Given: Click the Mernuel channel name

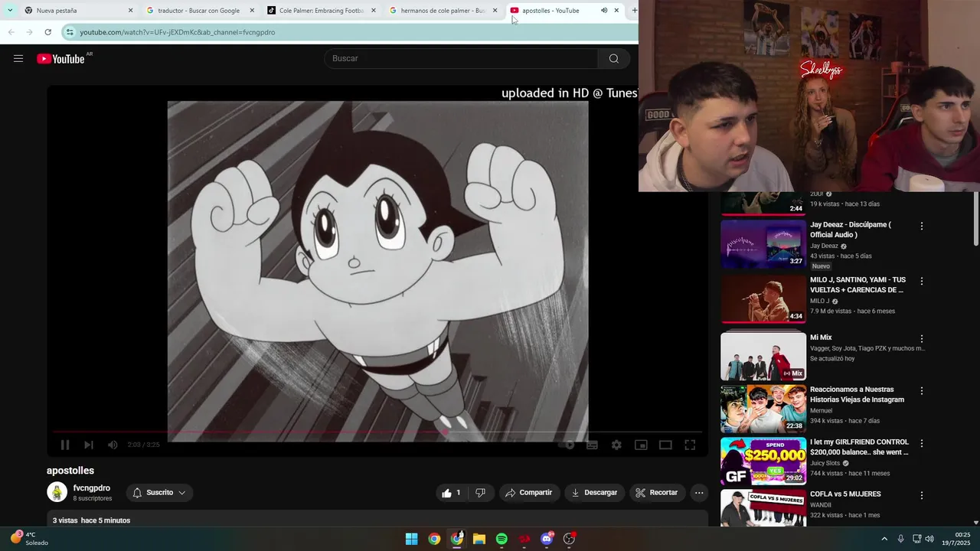Looking at the screenshot, I should tap(823, 411).
